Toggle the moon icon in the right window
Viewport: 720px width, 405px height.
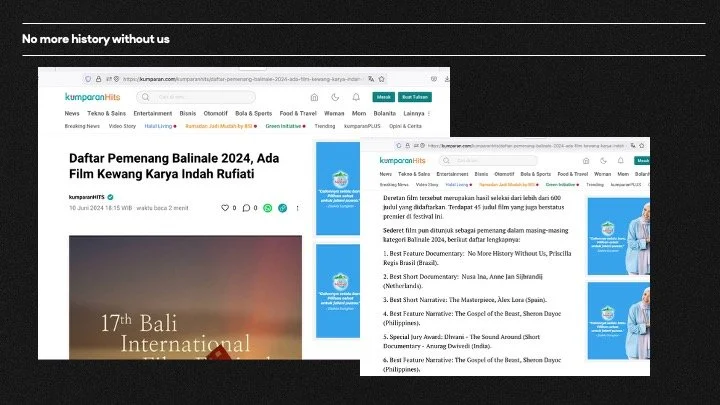point(603,161)
